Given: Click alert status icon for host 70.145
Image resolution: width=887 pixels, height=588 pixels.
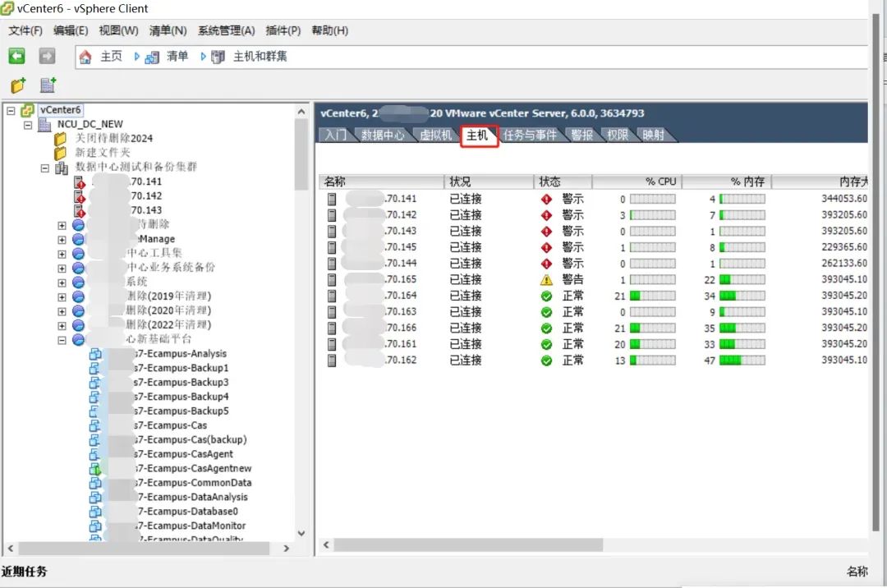Looking at the screenshot, I should tap(546, 248).
